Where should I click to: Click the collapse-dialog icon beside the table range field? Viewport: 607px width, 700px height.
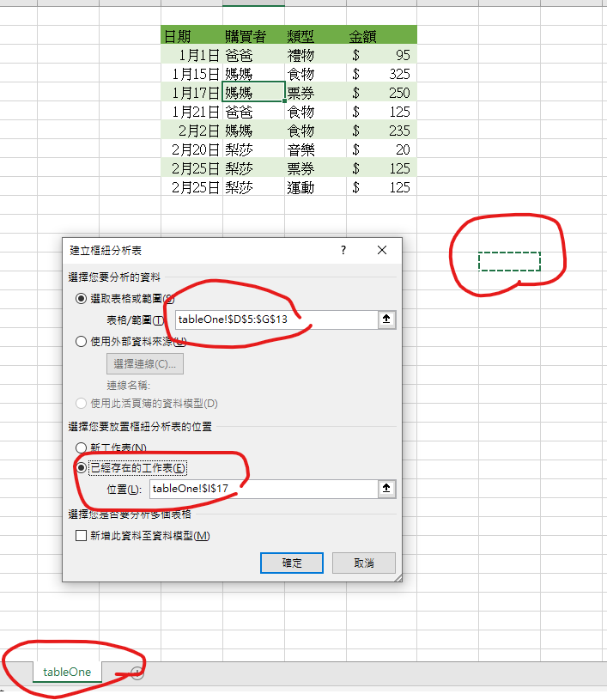point(385,320)
